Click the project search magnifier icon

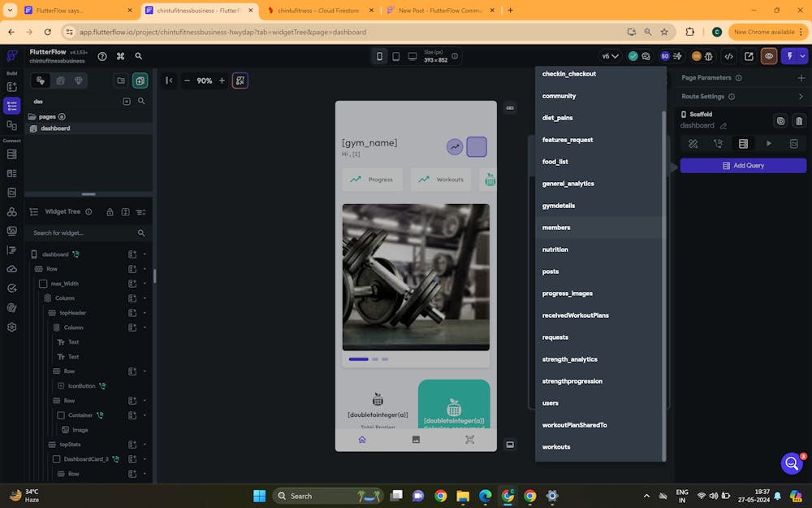coord(139,56)
